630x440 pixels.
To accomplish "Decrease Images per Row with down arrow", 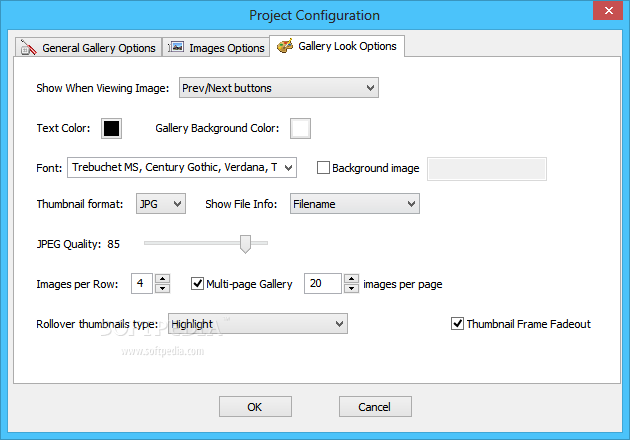I will (162, 288).
